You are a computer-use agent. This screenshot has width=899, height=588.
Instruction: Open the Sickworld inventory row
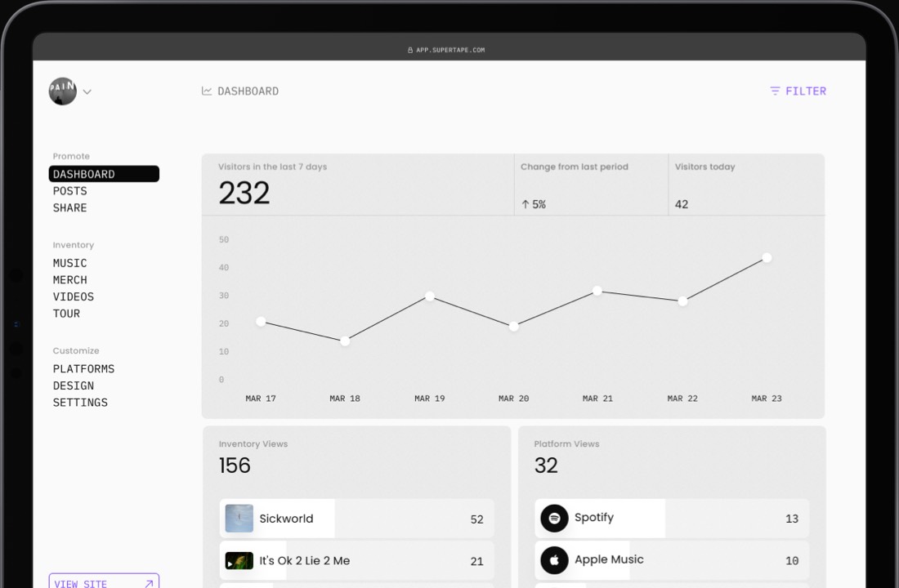pos(356,518)
